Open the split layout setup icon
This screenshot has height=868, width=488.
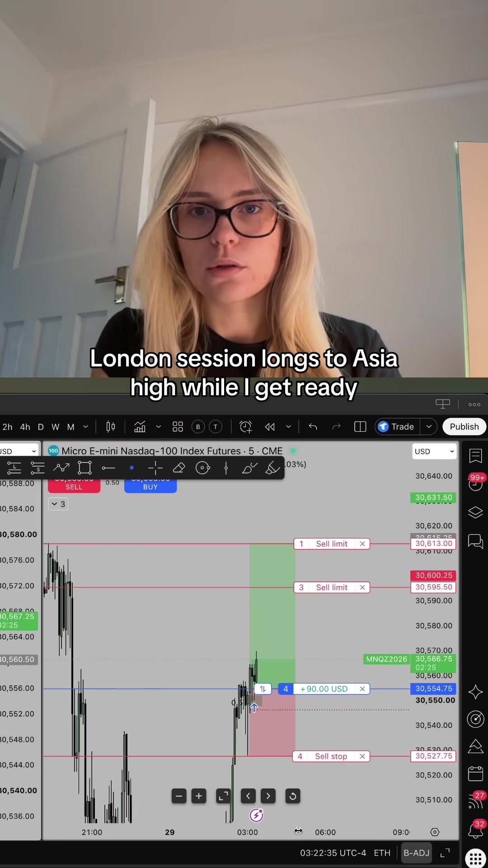(360, 427)
